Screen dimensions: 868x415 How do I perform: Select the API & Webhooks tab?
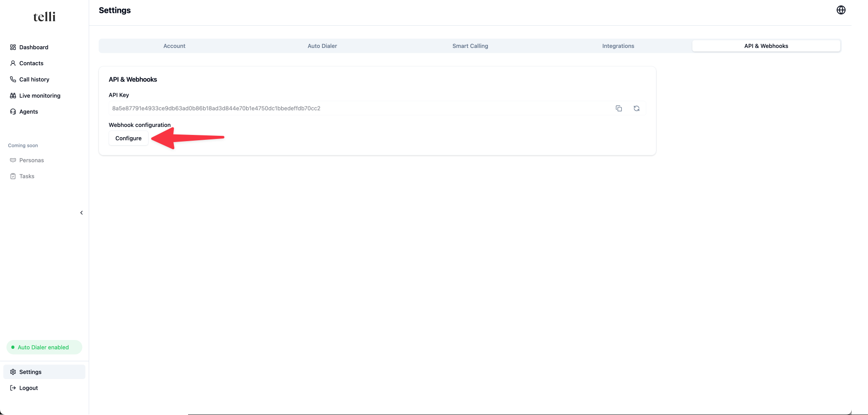pos(766,46)
